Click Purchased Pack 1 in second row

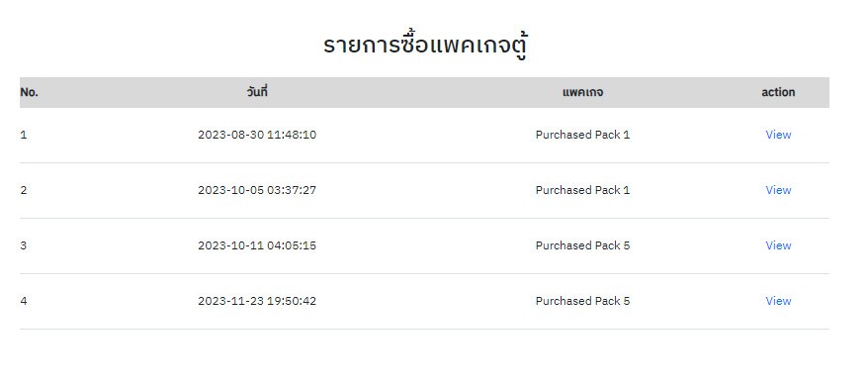(x=582, y=190)
